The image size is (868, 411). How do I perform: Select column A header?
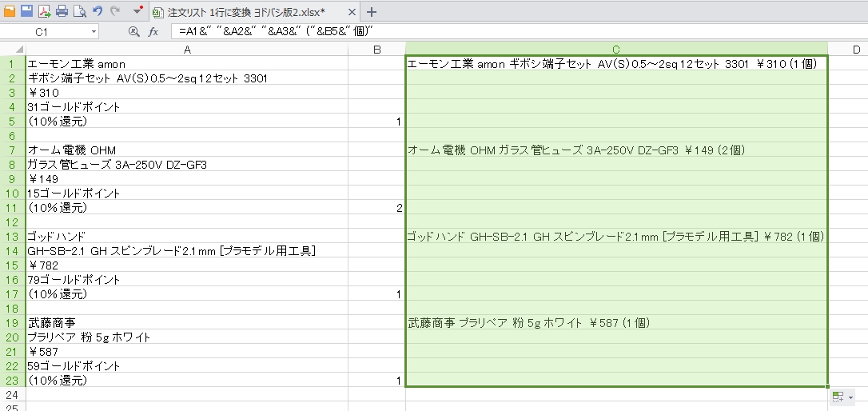click(x=187, y=49)
